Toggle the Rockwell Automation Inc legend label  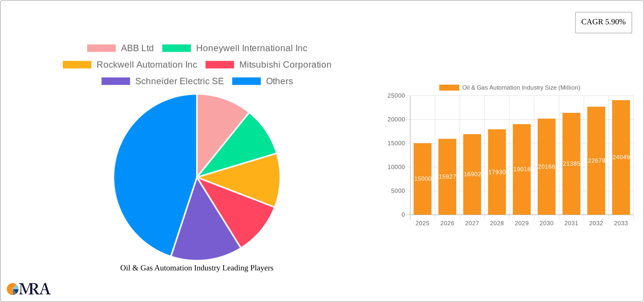[x=147, y=65]
